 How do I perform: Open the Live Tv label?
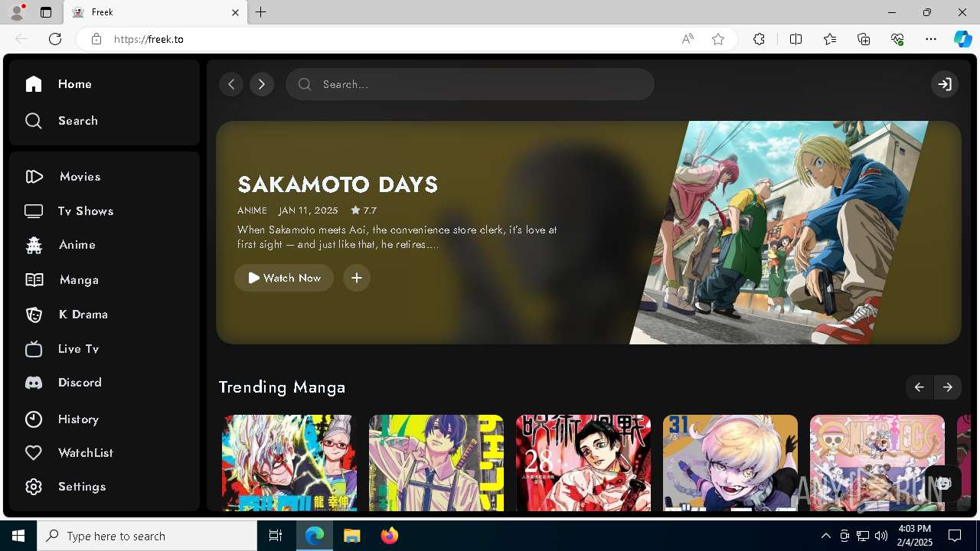[79, 349]
